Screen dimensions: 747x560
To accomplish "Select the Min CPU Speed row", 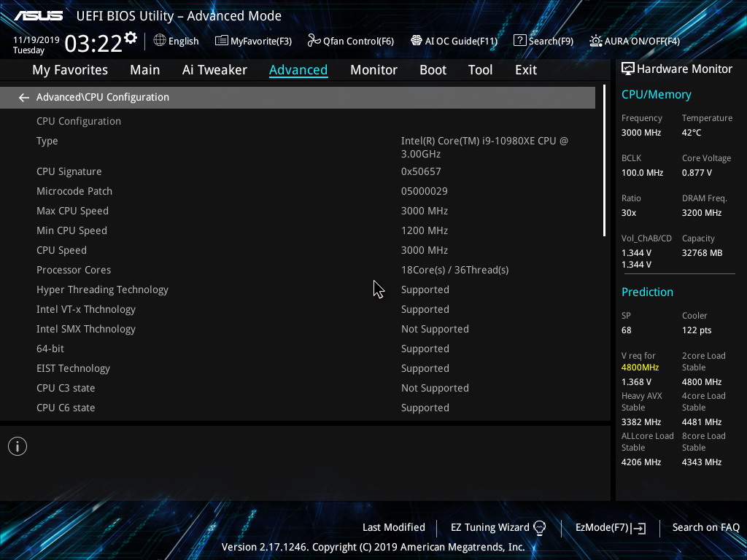I will pos(298,230).
